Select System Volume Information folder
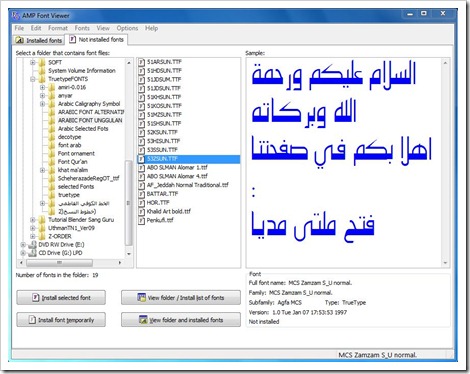470x374 pixels. tap(82, 71)
